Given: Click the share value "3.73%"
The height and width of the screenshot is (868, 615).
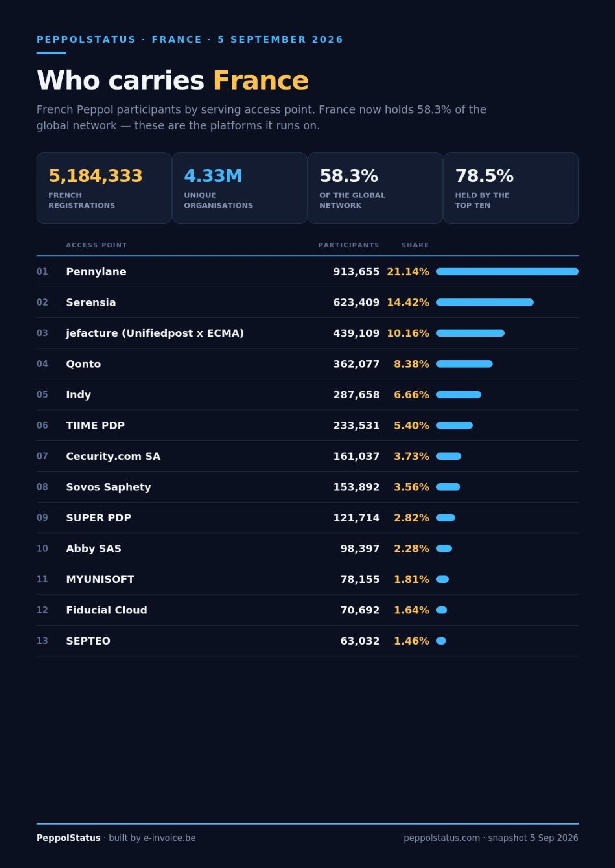Looking at the screenshot, I should pyautogui.click(x=412, y=456).
